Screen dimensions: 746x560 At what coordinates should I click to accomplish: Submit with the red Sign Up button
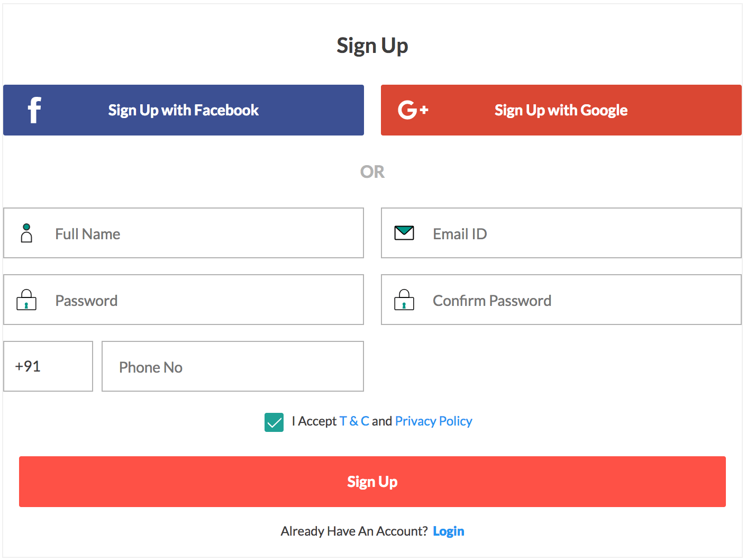point(372,482)
